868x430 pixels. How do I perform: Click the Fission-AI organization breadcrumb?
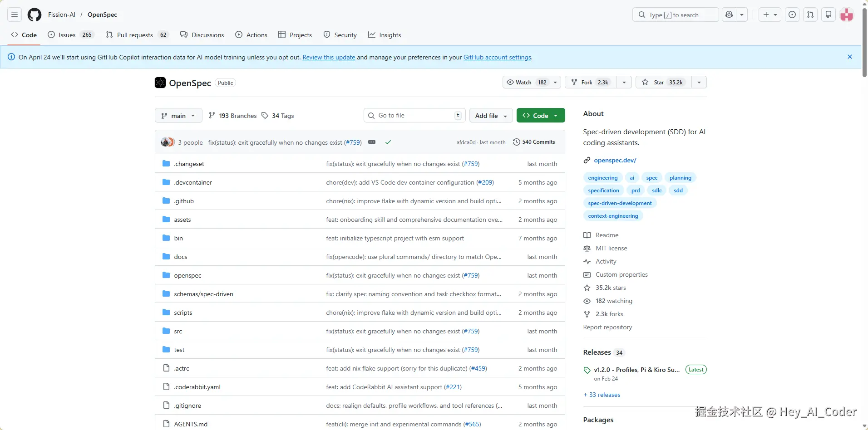coord(62,15)
